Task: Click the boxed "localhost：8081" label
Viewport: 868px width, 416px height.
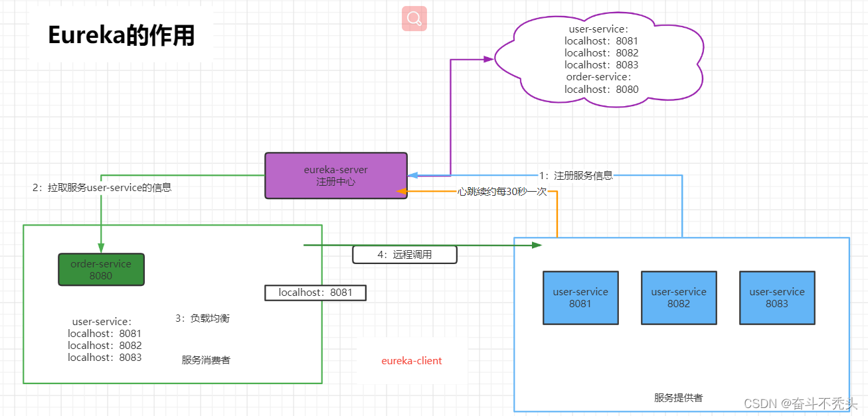Action: pyautogui.click(x=315, y=293)
